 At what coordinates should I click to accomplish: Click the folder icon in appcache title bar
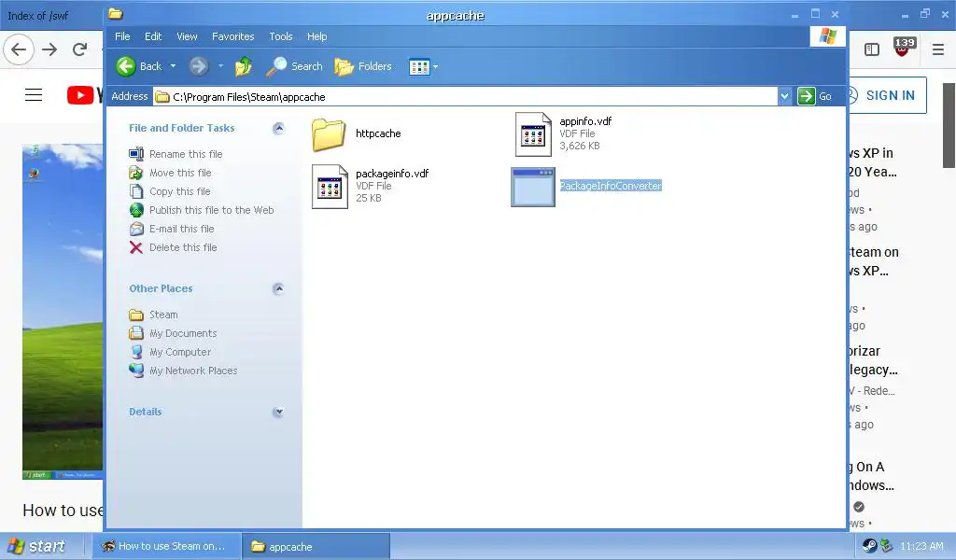[115, 14]
